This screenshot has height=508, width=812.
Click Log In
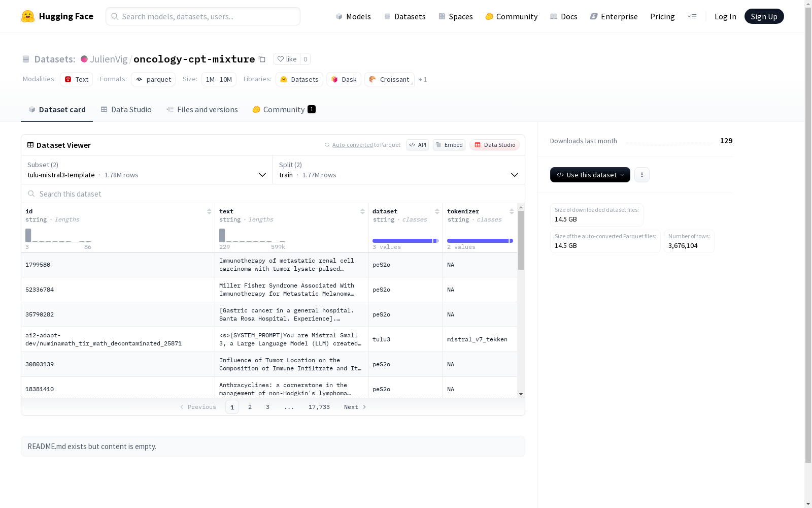coord(725,16)
